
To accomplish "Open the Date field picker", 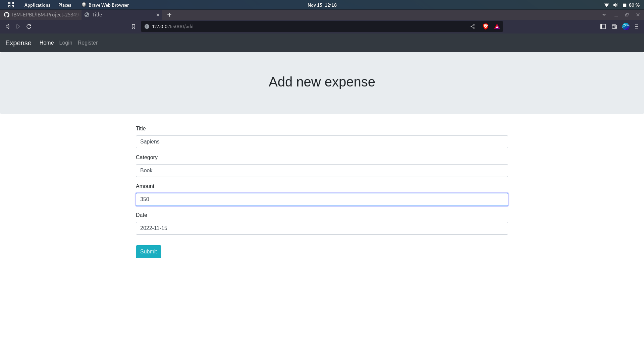I will (322, 228).
